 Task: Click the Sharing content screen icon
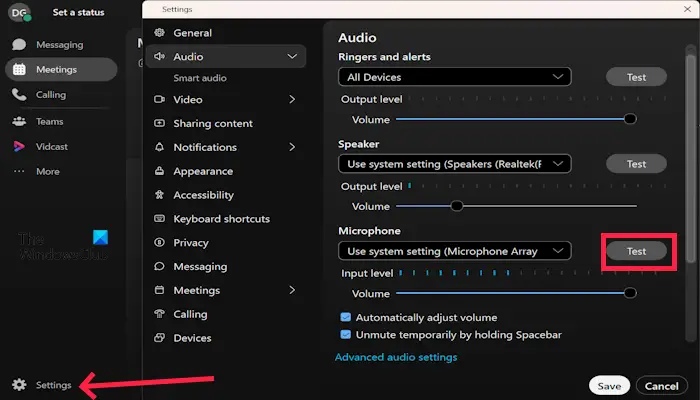pos(159,123)
